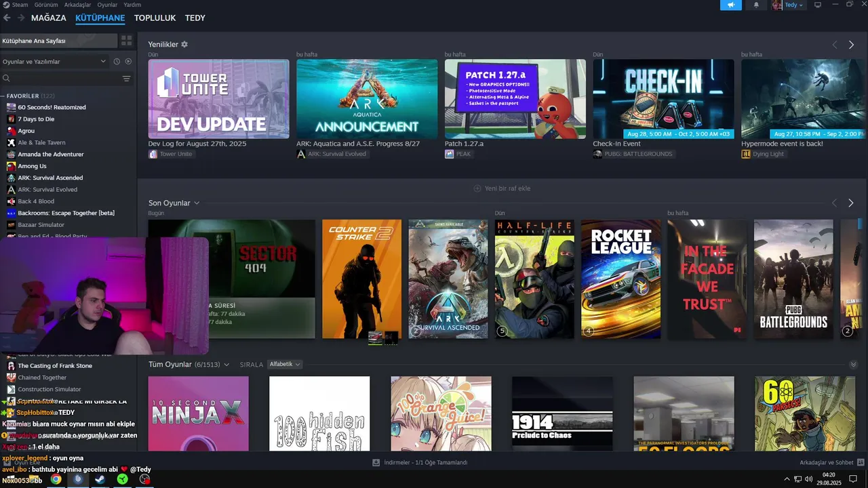Open the MAĞAZA tab
This screenshot has height=488, width=868.
click(49, 18)
